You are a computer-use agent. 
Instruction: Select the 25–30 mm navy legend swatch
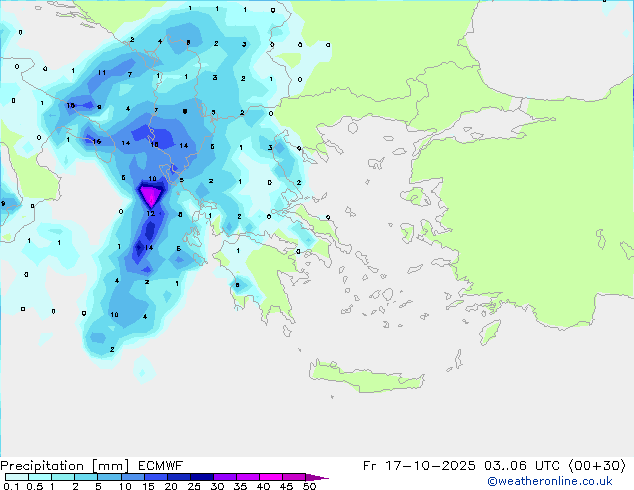tap(201, 477)
